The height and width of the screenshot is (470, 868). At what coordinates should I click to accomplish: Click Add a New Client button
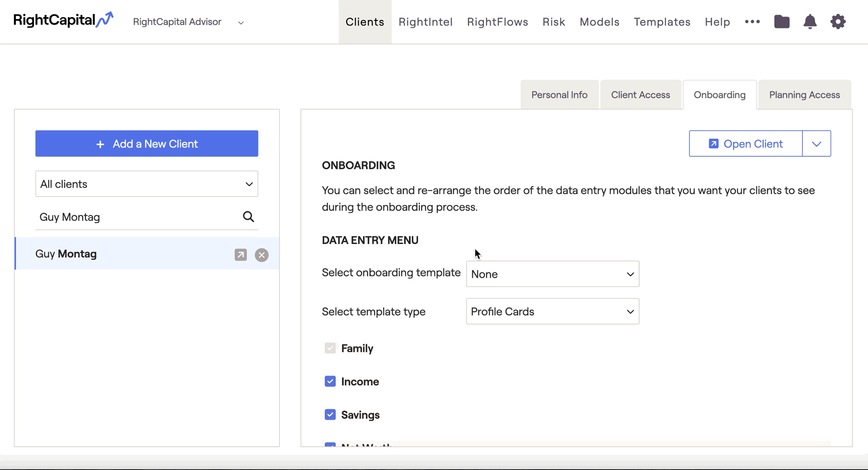(x=147, y=144)
